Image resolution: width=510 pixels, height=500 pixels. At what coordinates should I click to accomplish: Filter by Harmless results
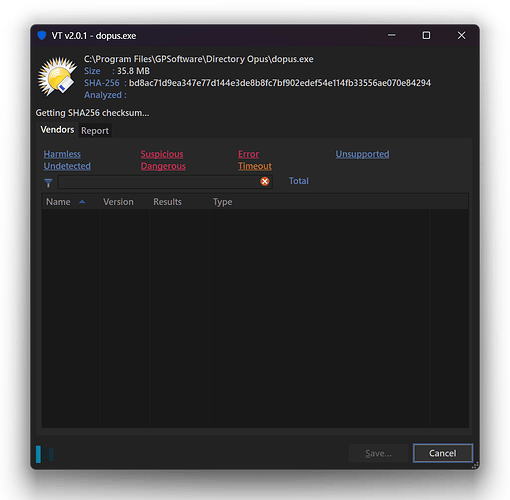click(62, 154)
